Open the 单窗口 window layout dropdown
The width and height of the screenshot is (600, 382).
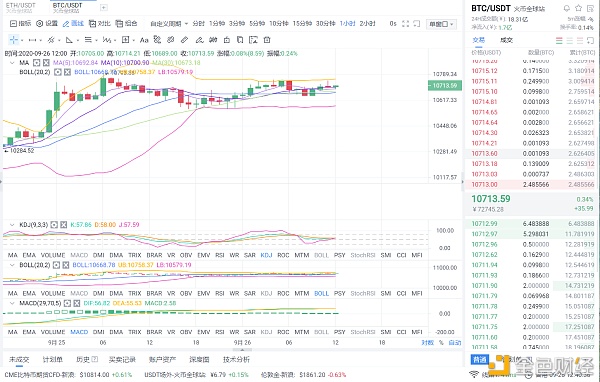pos(441,24)
